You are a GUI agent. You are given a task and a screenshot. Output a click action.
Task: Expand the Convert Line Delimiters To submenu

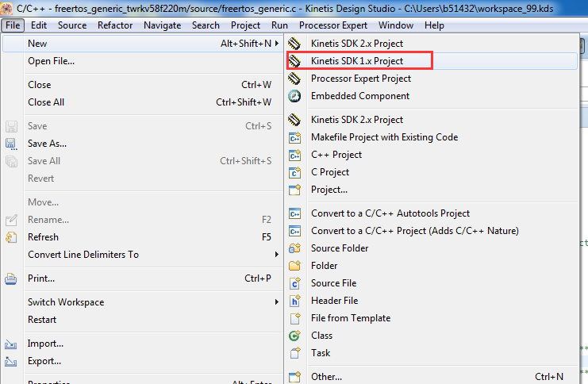tap(277, 255)
